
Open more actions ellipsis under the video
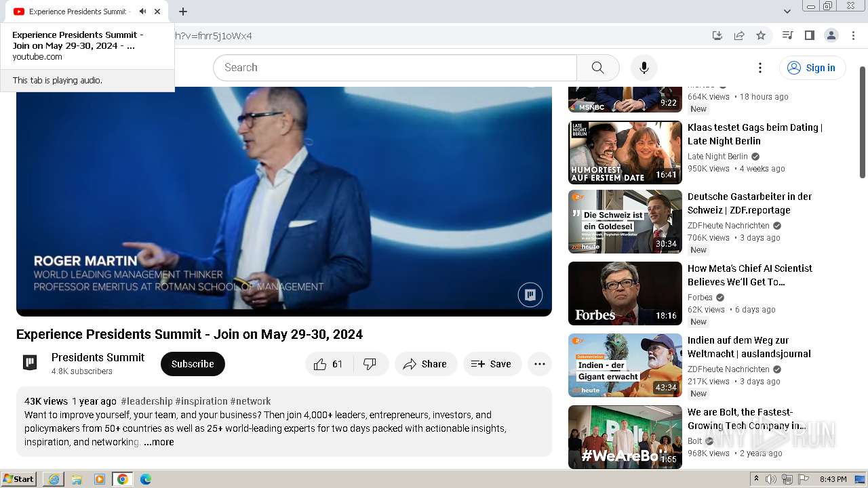[540, 364]
